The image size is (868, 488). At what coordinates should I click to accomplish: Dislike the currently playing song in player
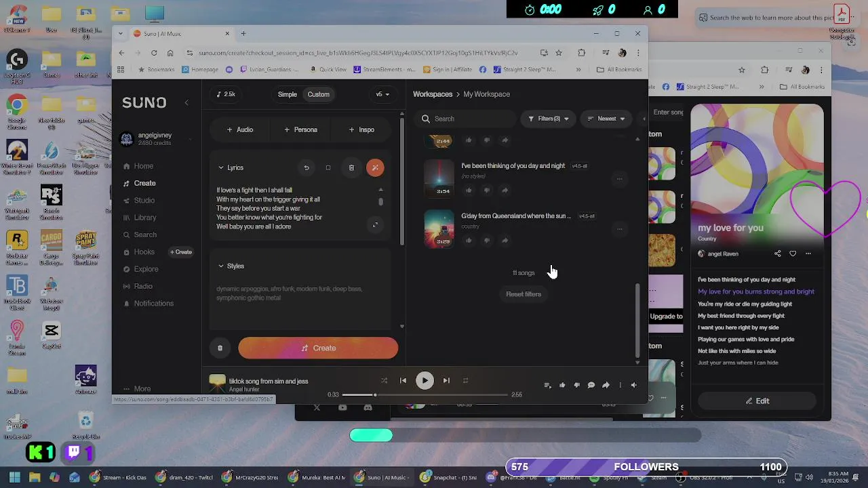[576, 385]
